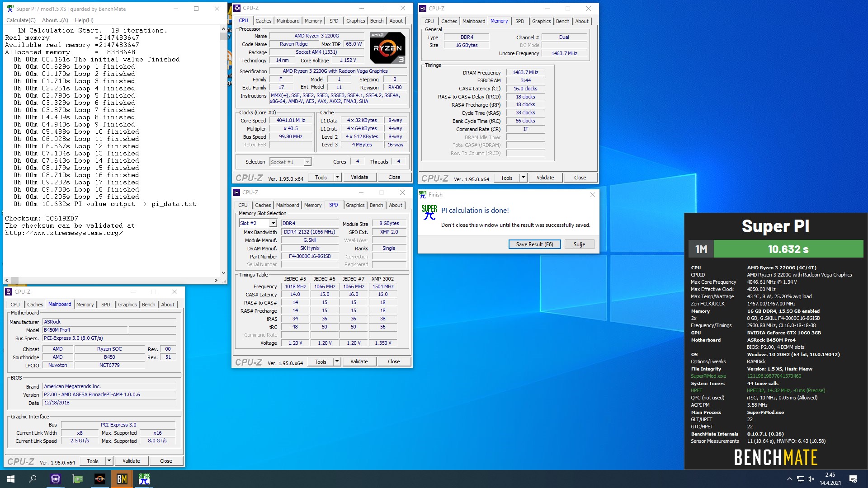Screen dimensions: 868x488
Task: Click the Ryzen 3 logo in CPU-Z
Action: pyautogui.click(x=387, y=47)
